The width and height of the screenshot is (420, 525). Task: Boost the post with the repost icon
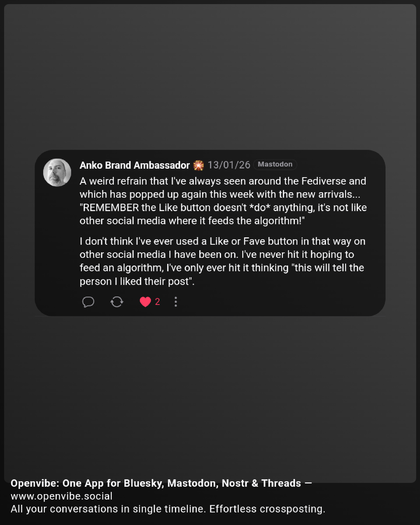tap(117, 302)
